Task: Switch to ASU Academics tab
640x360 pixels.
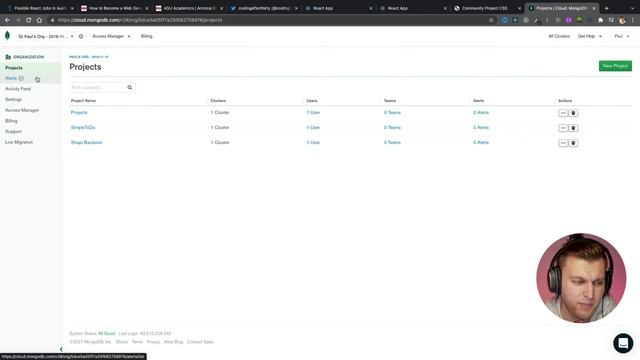Action: (x=189, y=8)
